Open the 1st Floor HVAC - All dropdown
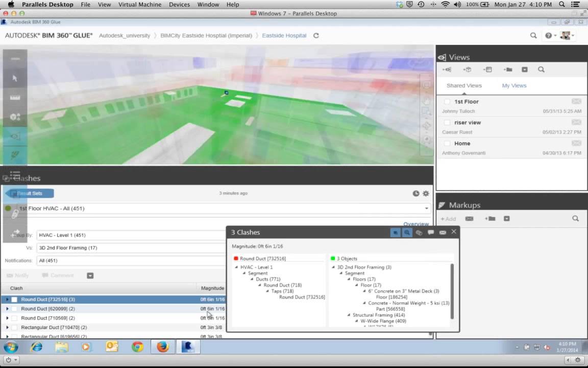This screenshot has height=368, width=588. [x=426, y=209]
